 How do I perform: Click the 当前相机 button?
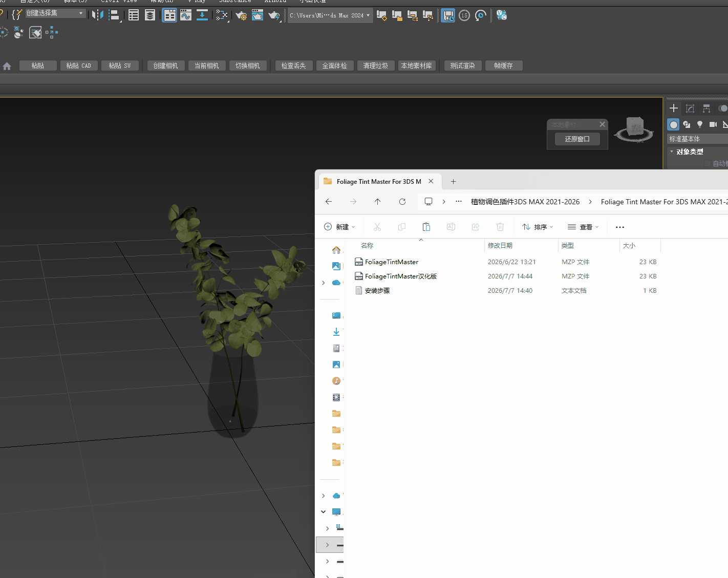(207, 66)
